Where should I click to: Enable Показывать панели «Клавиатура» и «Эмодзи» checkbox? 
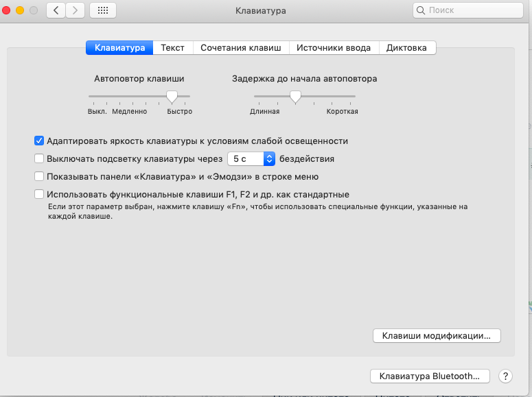click(x=39, y=176)
